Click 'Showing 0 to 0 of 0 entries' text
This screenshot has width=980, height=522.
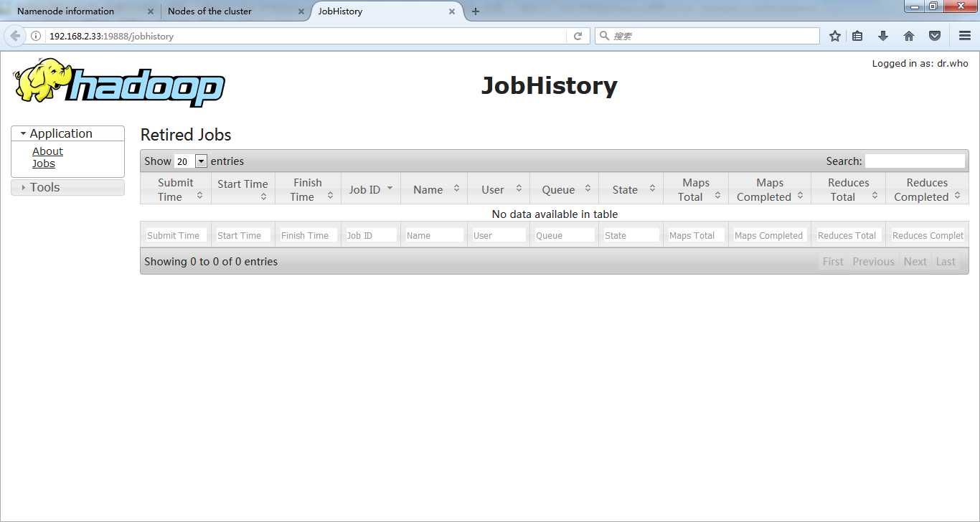(211, 262)
